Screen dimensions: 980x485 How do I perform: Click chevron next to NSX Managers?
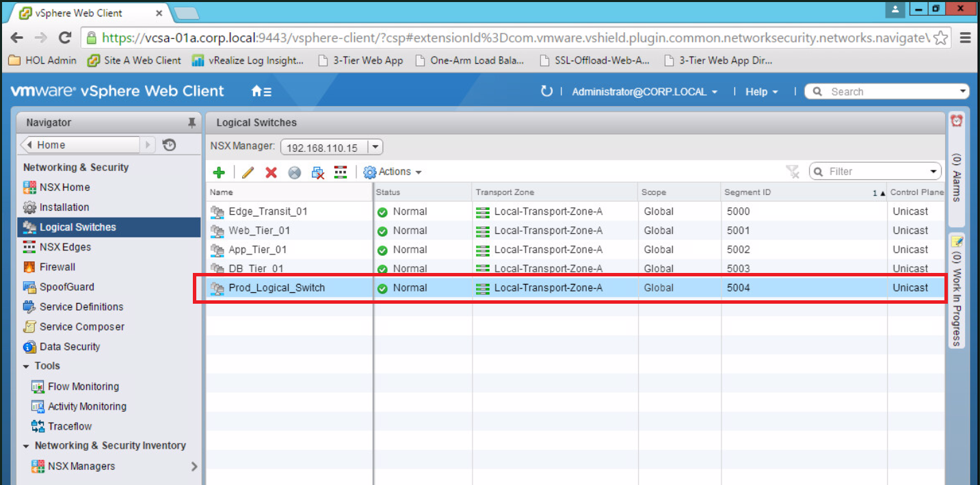pyautogui.click(x=194, y=467)
